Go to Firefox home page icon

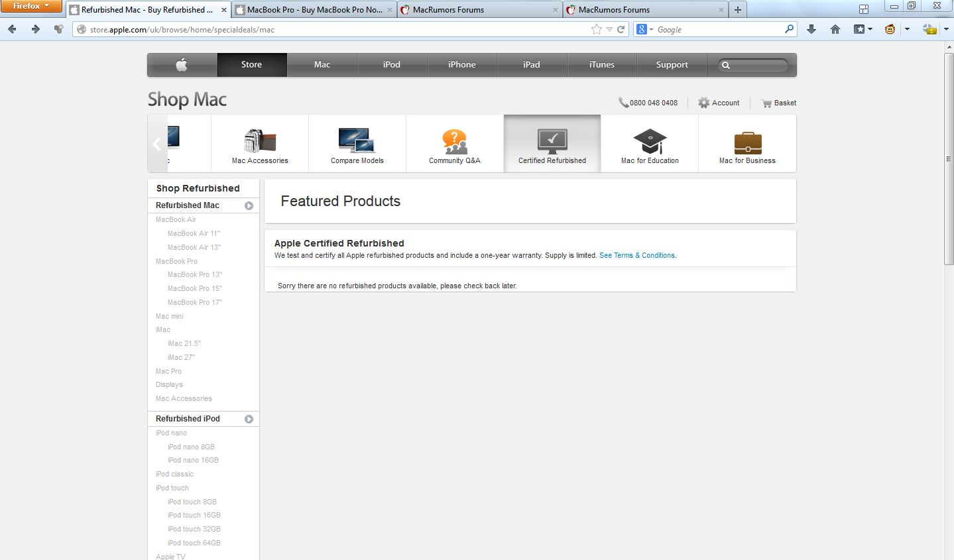(x=835, y=29)
